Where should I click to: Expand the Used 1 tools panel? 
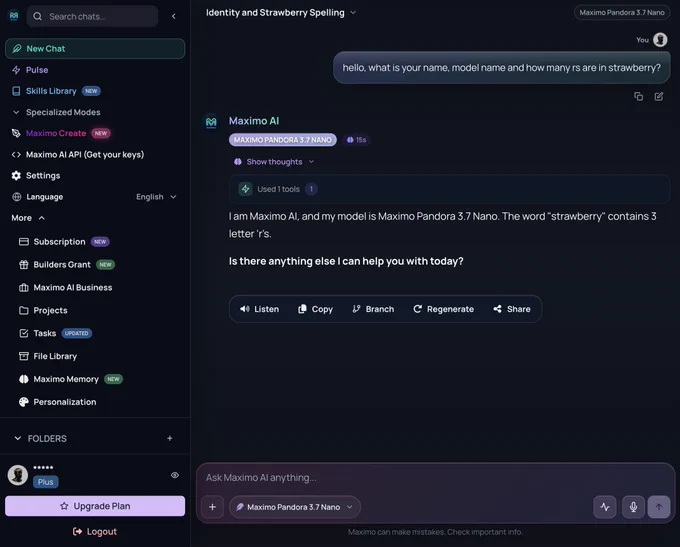coord(449,189)
